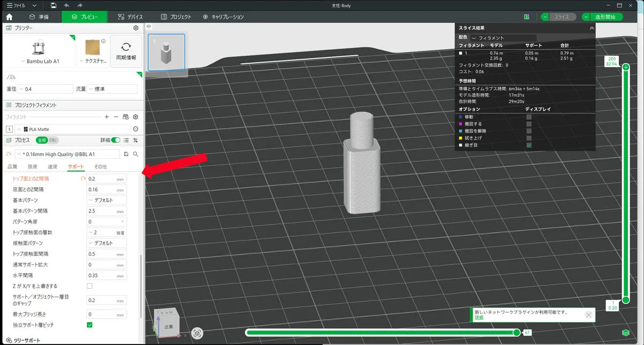
Task: Save process preset disk icon
Action: click(126, 154)
